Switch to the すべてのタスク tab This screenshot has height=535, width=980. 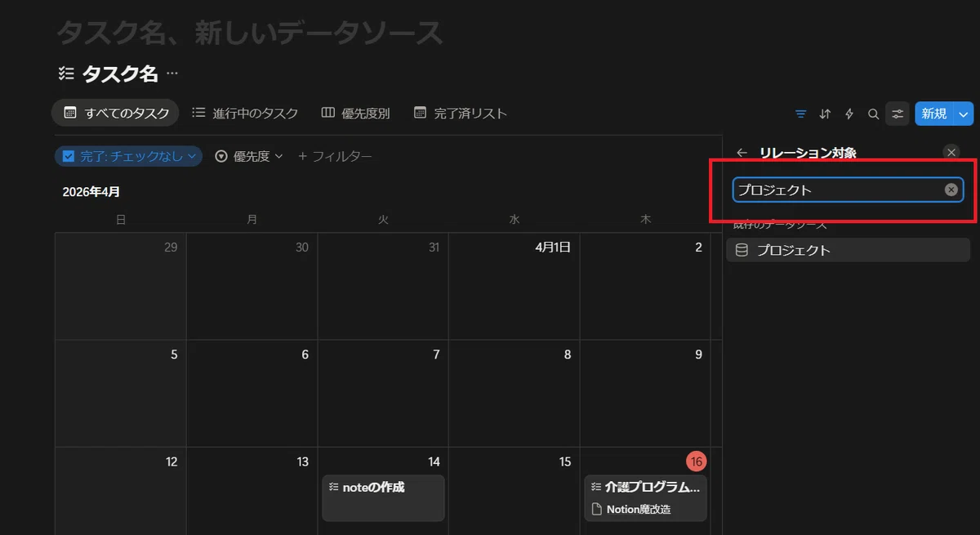pos(115,113)
